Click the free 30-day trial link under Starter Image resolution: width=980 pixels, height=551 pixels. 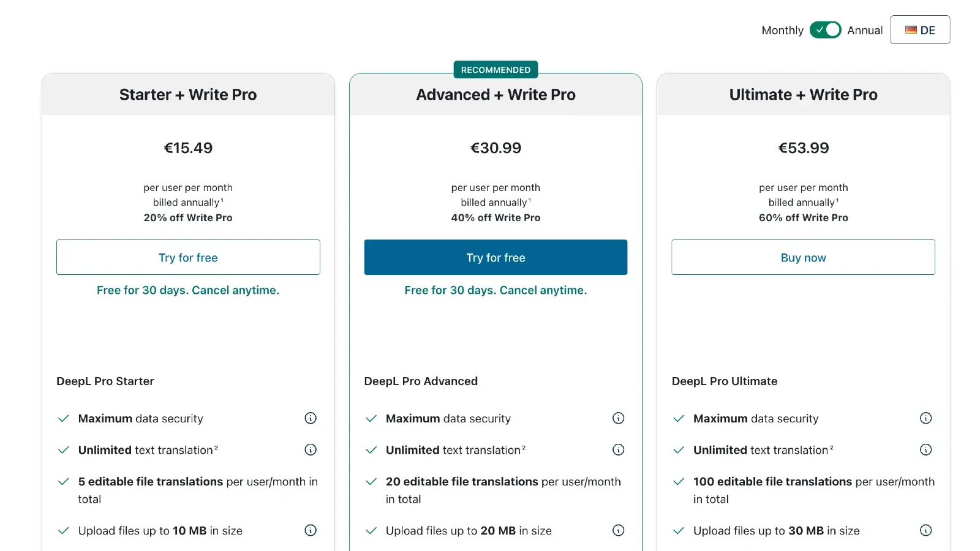tap(188, 290)
